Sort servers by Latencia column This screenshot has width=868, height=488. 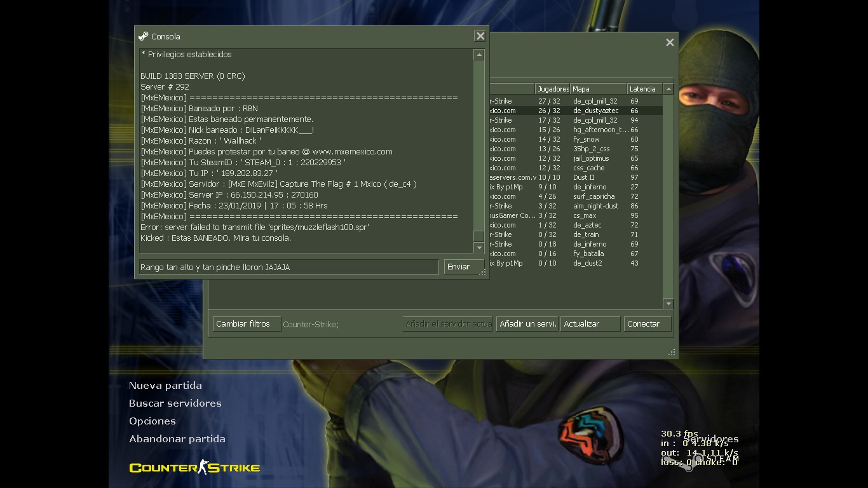point(645,89)
